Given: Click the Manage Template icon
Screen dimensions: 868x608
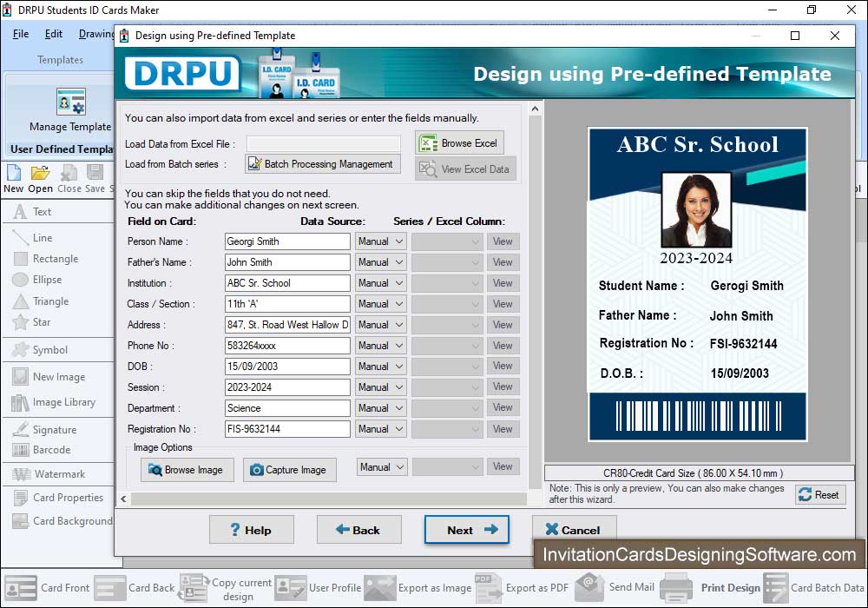Looking at the screenshot, I should point(71,102).
